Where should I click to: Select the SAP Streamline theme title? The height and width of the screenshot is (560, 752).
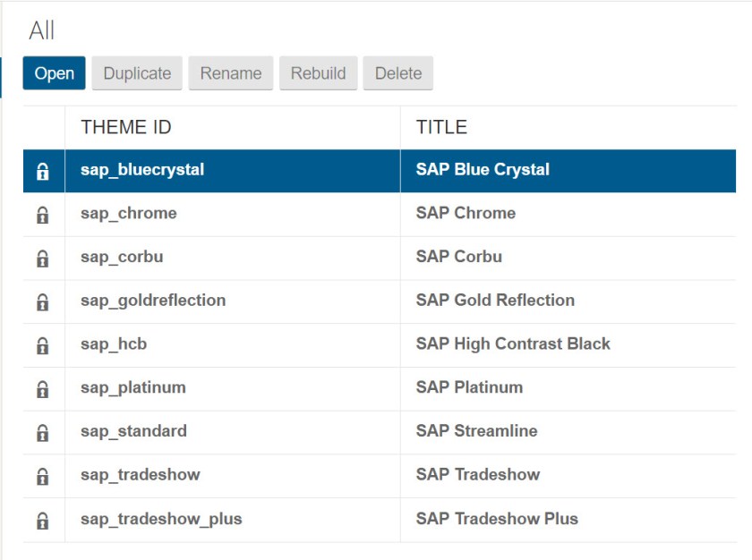coord(476,431)
